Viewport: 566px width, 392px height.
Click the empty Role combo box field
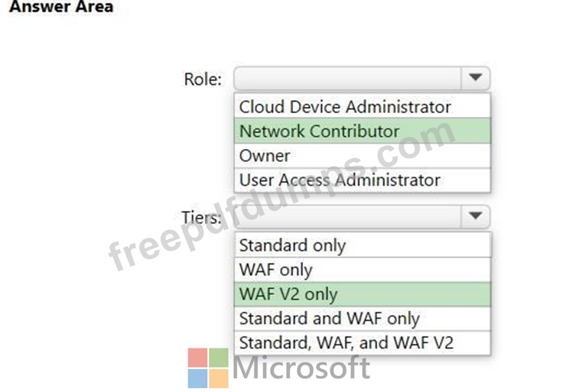pos(348,78)
